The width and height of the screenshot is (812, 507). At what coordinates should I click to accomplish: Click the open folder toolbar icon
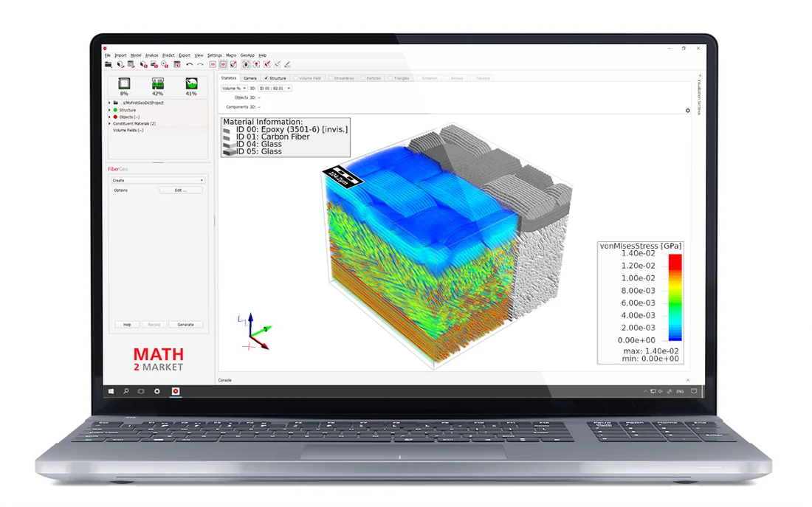click(109, 64)
